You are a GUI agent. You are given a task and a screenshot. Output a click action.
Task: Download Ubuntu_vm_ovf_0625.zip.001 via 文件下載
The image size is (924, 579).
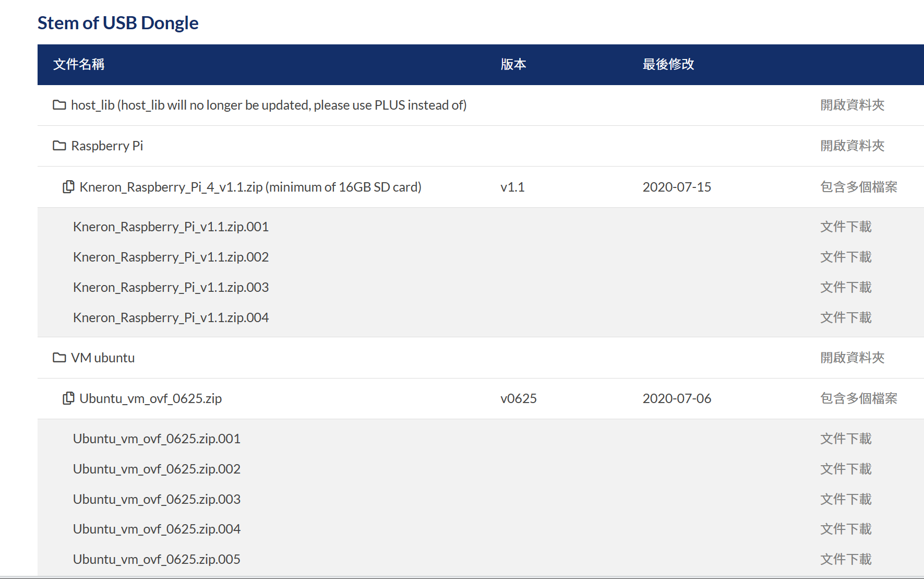tap(846, 439)
